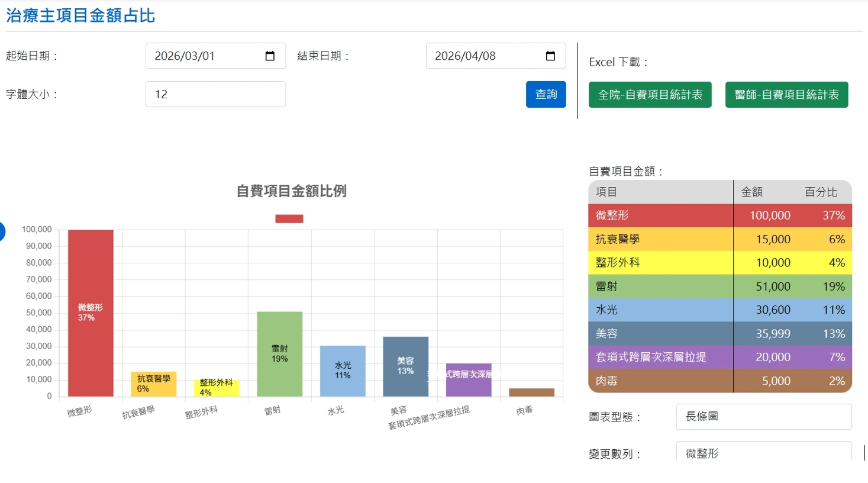Click the 37% percentage in table

(x=834, y=215)
